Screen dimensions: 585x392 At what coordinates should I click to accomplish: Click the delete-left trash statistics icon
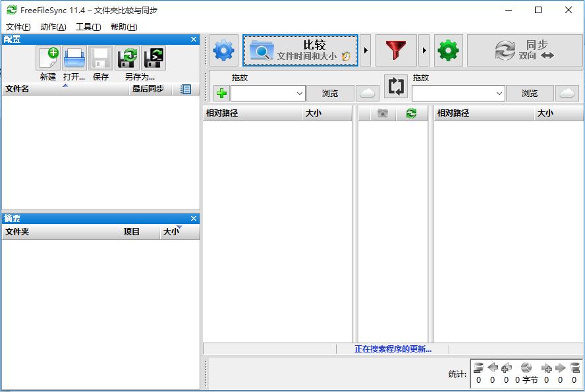pyautogui.click(x=478, y=368)
